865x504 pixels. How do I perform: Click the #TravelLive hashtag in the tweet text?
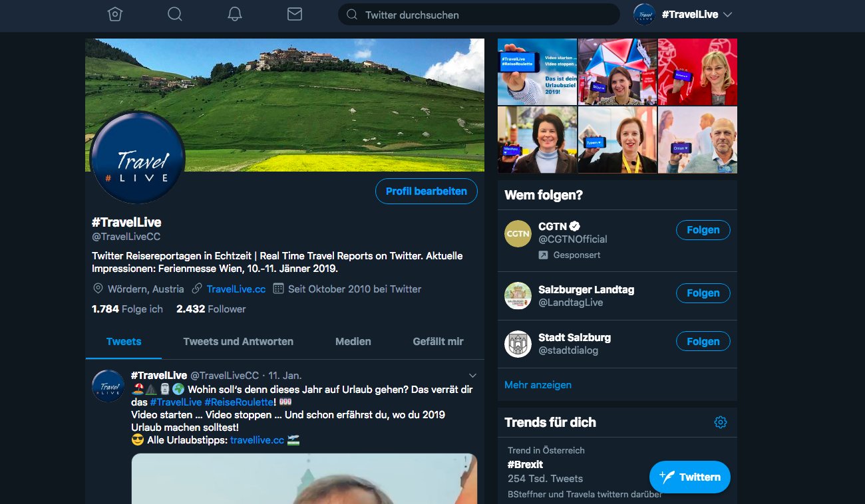[176, 402]
